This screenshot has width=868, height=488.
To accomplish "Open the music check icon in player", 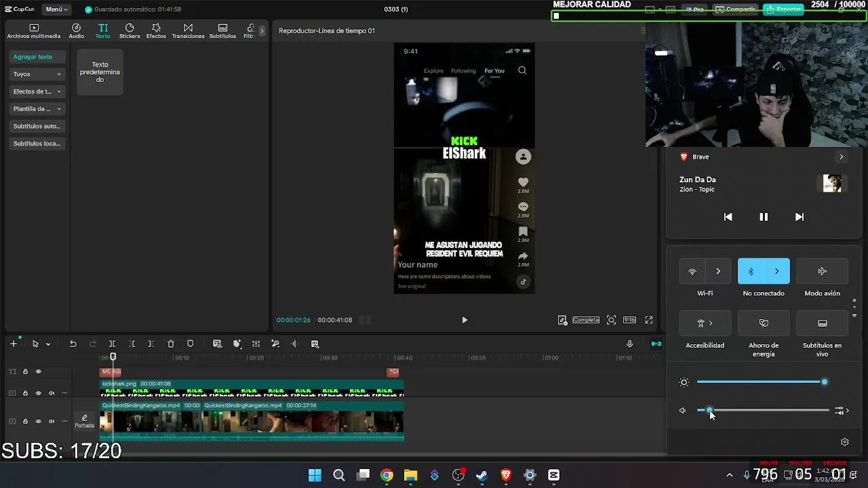I will [x=562, y=320].
